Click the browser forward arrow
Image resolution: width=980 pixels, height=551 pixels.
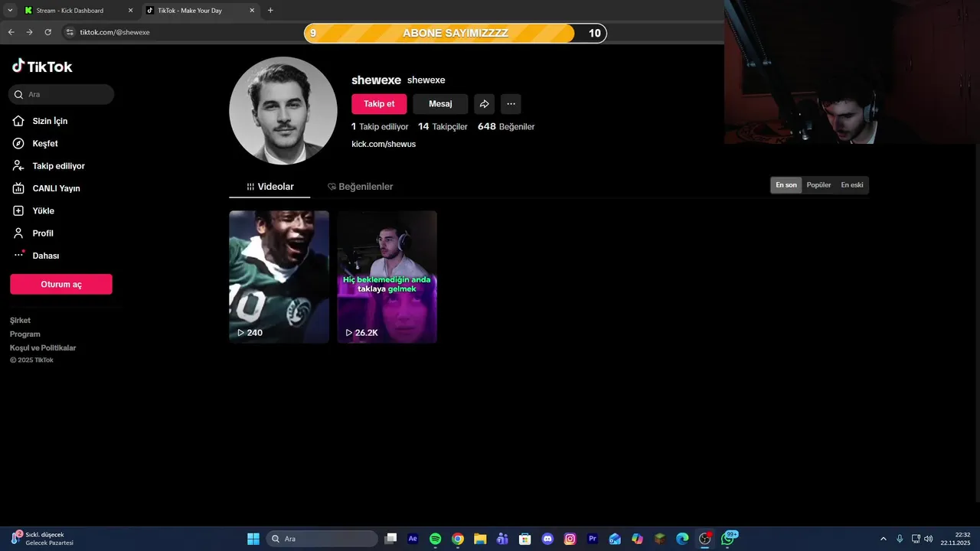point(29,32)
